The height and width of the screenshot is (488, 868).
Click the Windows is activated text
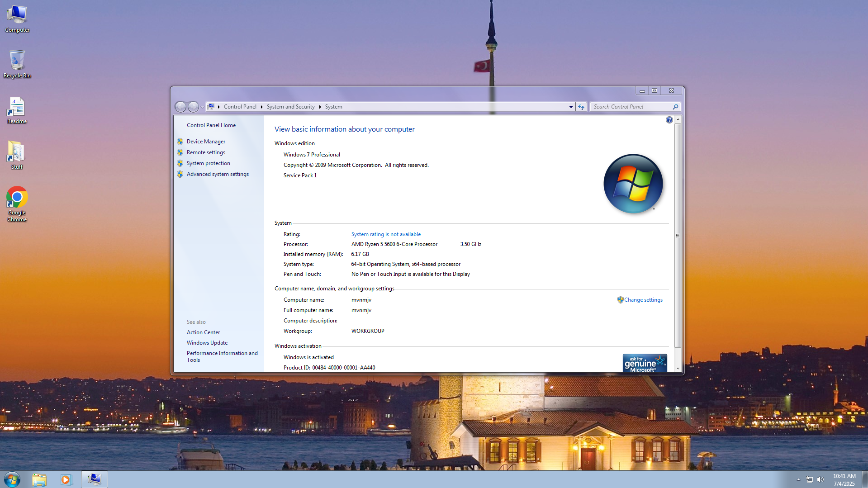[x=308, y=357]
